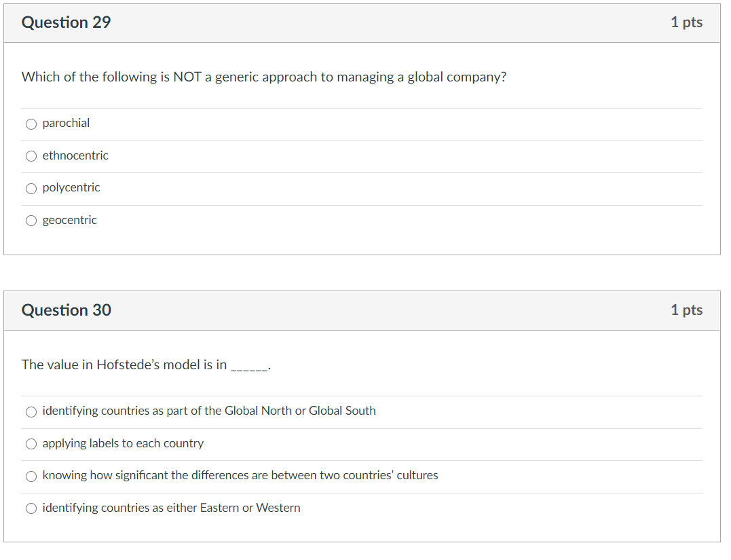Click 'applying labels to each country' text
731x560 pixels.
pos(123,443)
